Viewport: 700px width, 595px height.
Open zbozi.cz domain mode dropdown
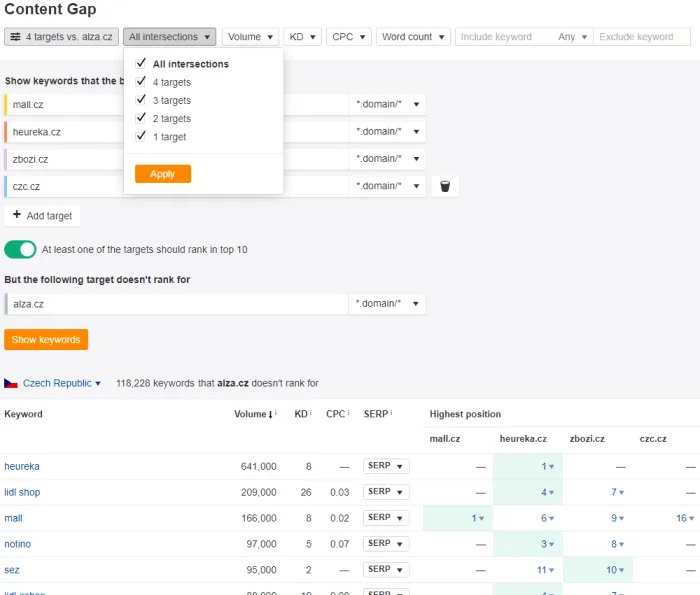(x=387, y=159)
